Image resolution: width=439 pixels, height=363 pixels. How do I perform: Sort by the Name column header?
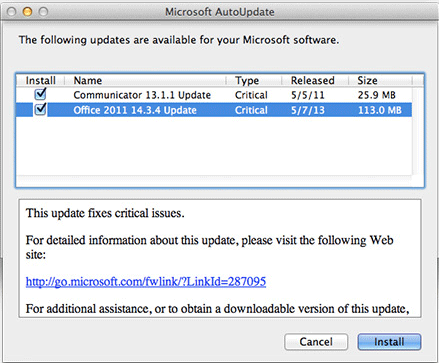point(145,80)
